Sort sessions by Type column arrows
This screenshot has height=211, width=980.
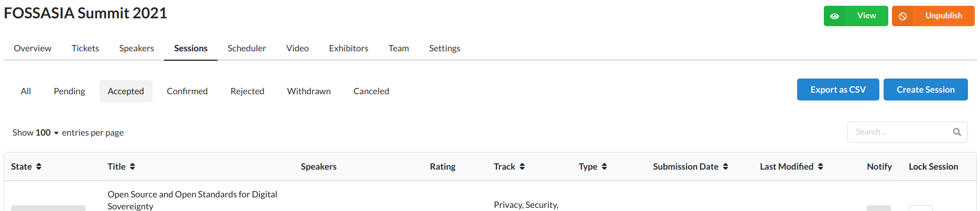coord(604,166)
